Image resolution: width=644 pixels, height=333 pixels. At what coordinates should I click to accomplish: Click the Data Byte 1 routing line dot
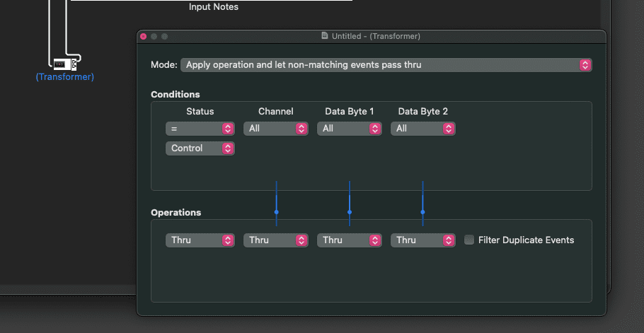(350, 212)
